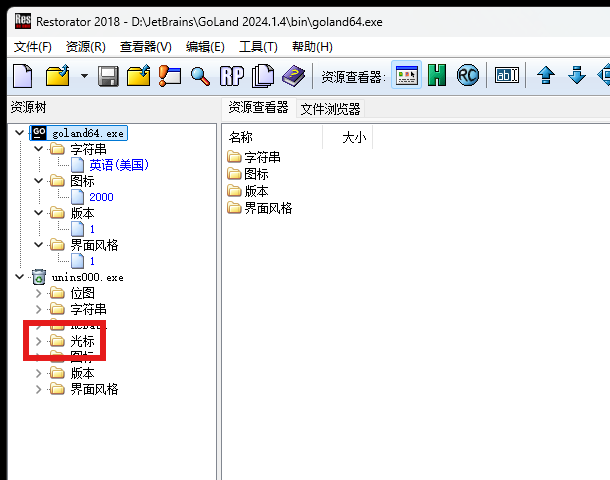This screenshot has height=480, width=610.
Task: Click the blue down arrow icon
Action: (577, 75)
